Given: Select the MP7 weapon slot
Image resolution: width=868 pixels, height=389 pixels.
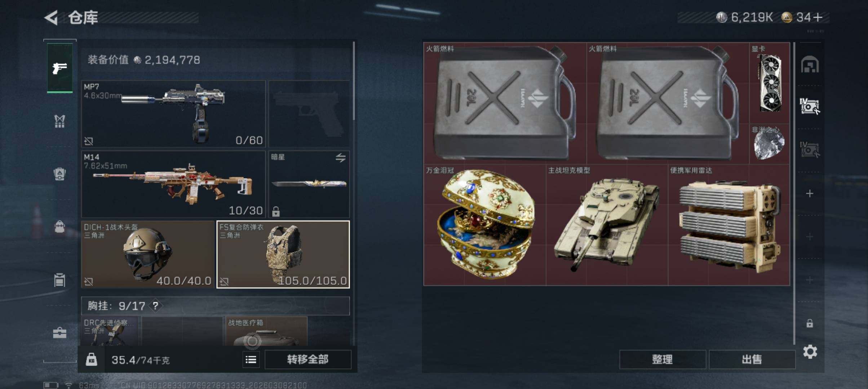Looking at the screenshot, I should click(x=173, y=114).
